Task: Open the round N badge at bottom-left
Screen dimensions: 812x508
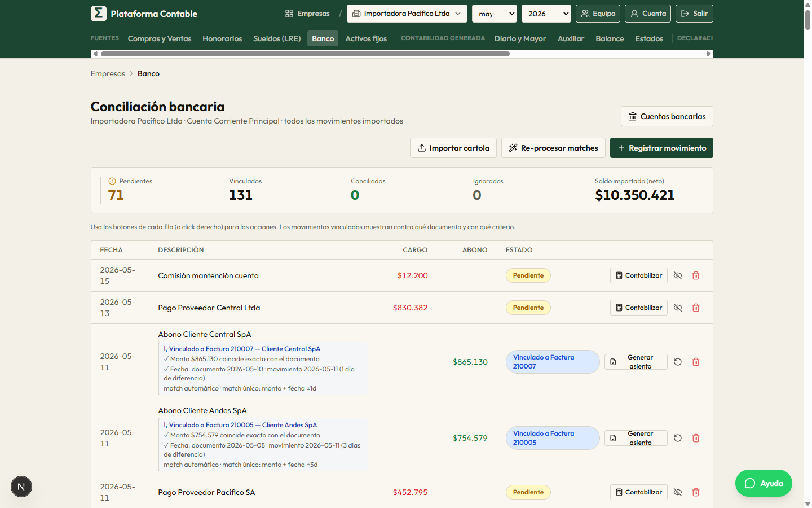Action: [x=21, y=487]
